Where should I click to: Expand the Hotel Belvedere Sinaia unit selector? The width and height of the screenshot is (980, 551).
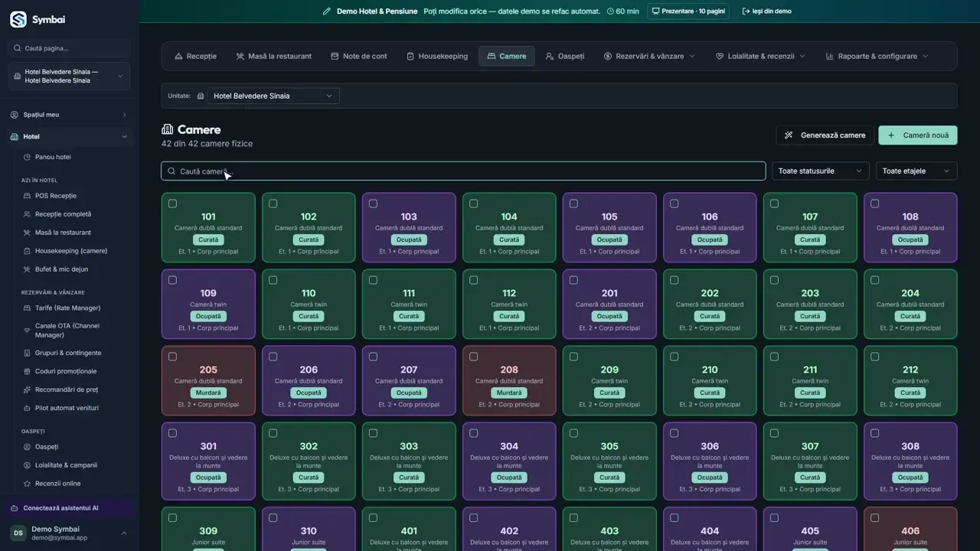[266, 96]
